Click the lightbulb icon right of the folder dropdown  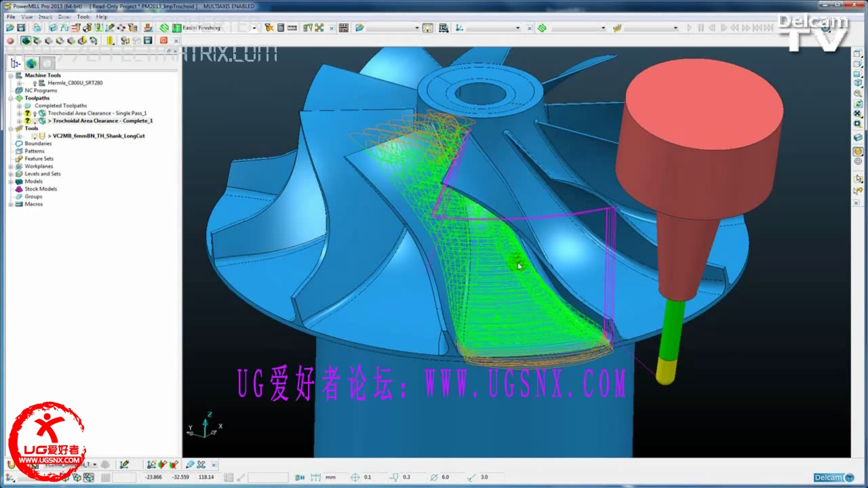click(x=428, y=28)
